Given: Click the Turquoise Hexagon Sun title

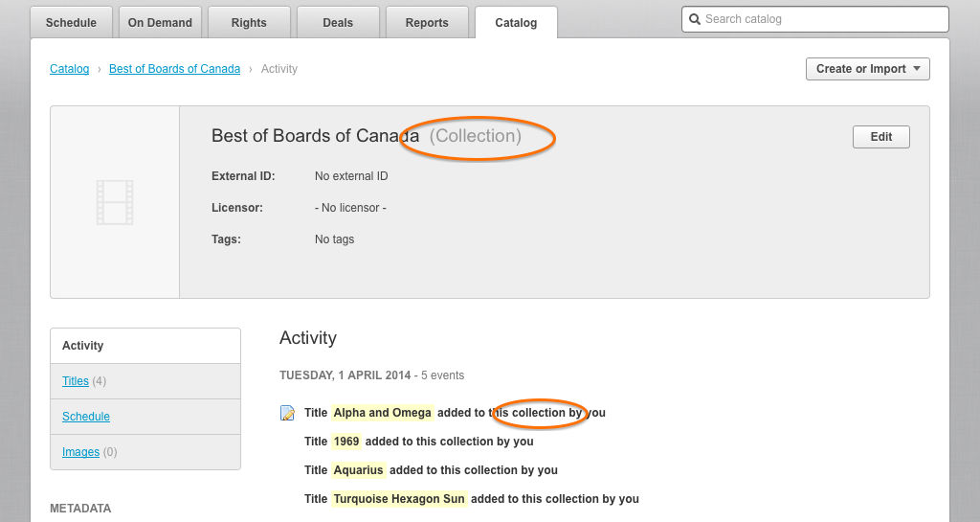Looking at the screenshot, I should [399, 499].
